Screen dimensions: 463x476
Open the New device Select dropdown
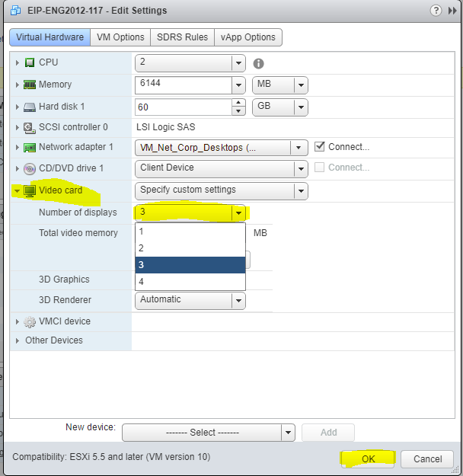pyautogui.click(x=287, y=433)
